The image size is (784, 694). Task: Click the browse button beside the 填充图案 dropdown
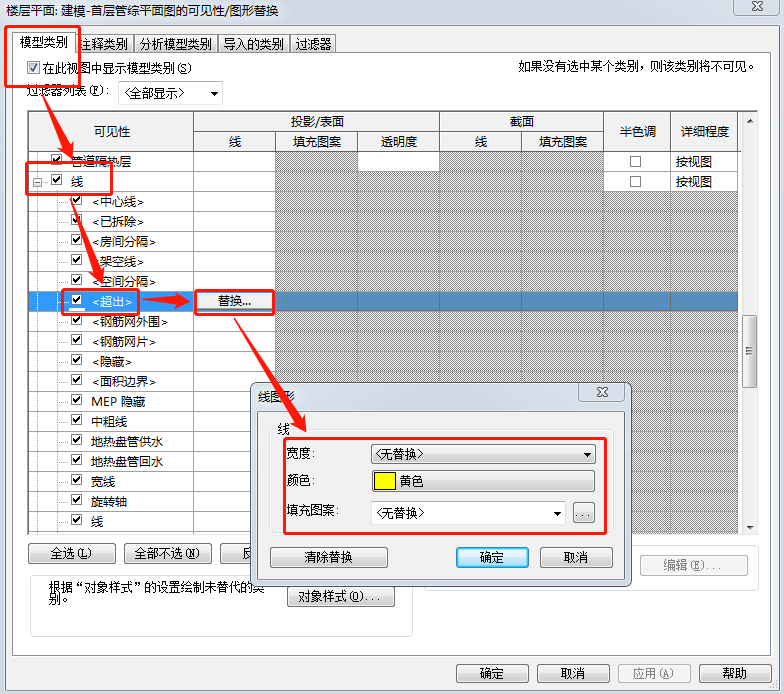584,513
